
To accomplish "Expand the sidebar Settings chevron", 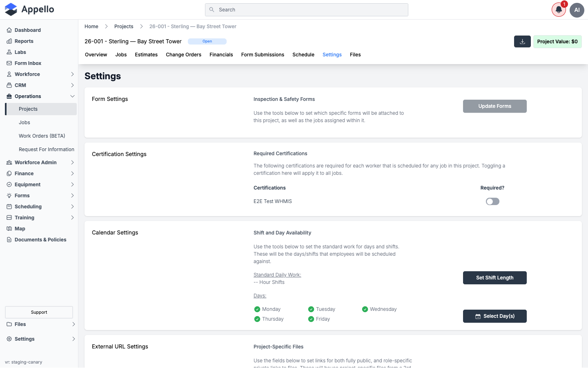I will pyautogui.click(x=73, y=339).
